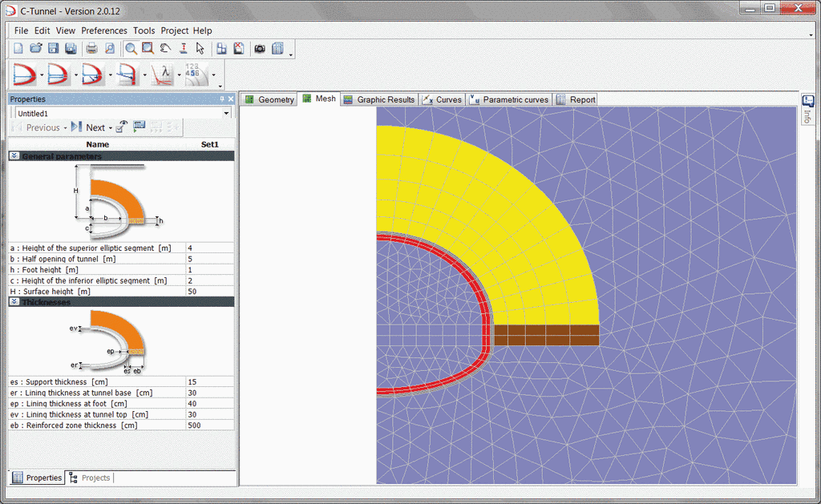Click the camera snapshot icon
Image resolution: width=821 pixels, height=504 pixels.
tap(260, 49)
